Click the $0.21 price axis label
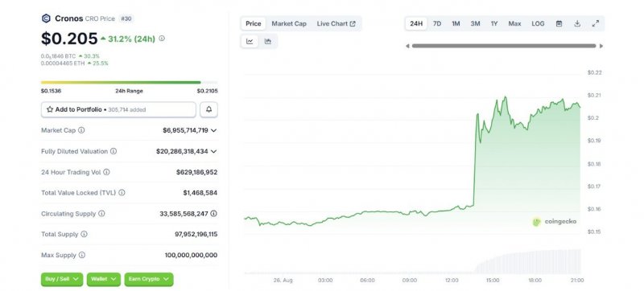 pos(595,95)
